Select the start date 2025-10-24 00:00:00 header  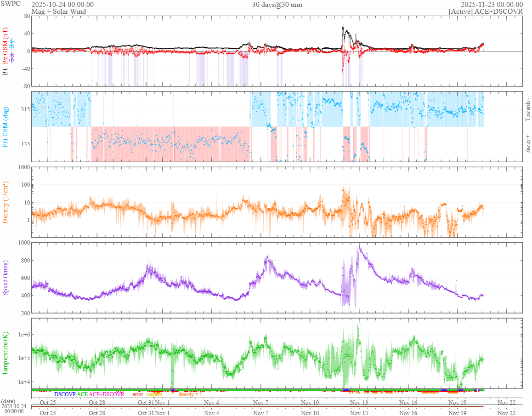(62, 5)
